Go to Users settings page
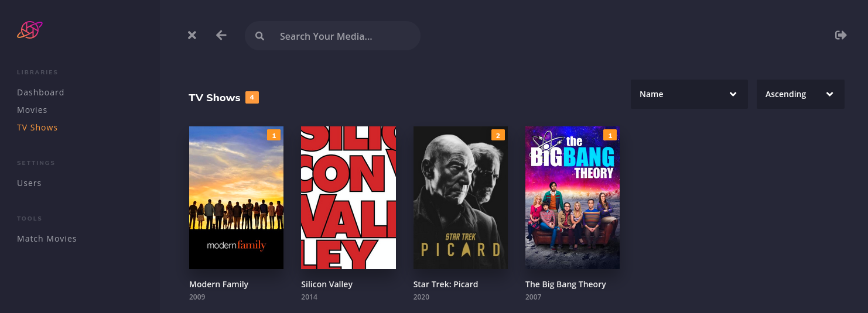 tap(29, 183)
